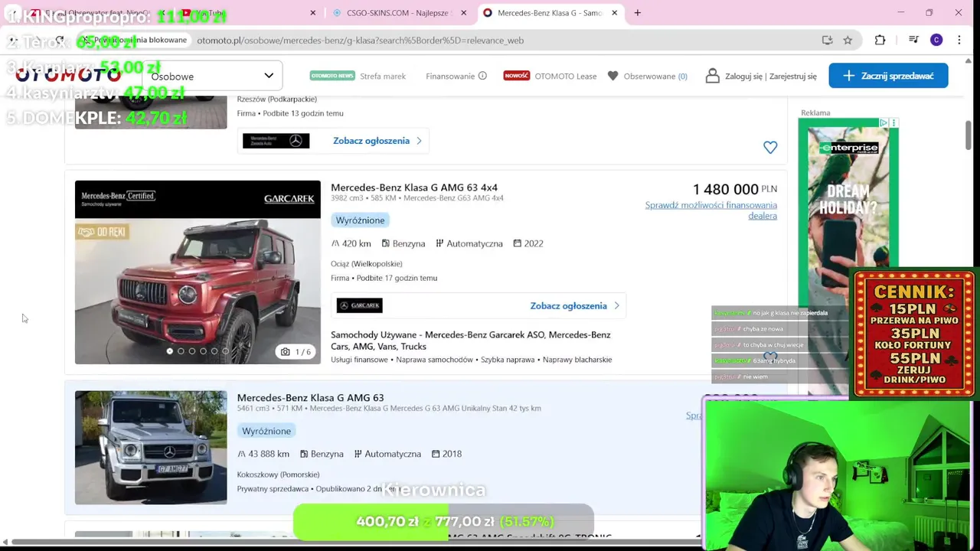Click the user account person icon
The width and height of the screenshot is (980, 551).
tap(713, 76)
